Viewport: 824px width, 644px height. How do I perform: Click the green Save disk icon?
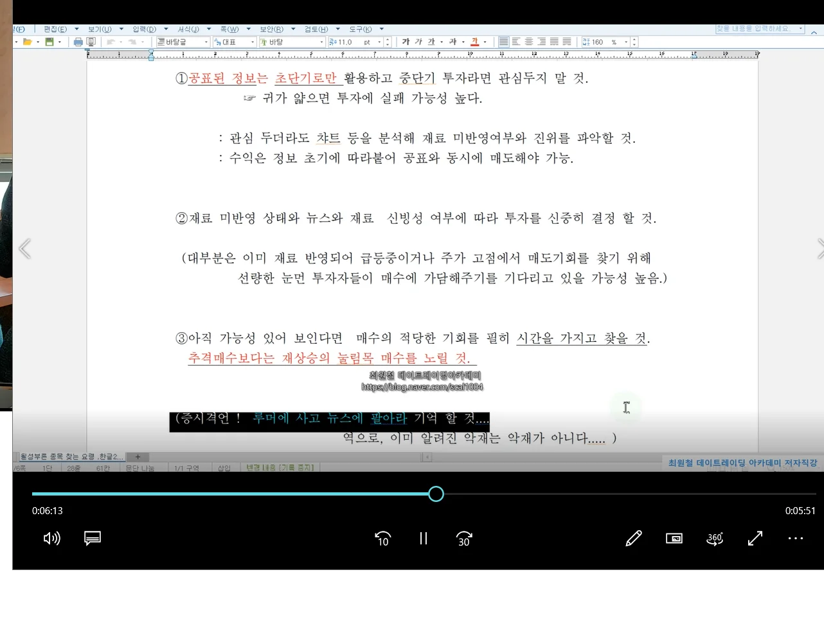[49, 42]
